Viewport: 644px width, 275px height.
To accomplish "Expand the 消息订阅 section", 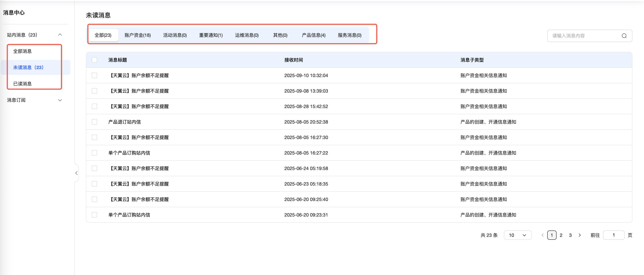I will pos(60,100).
